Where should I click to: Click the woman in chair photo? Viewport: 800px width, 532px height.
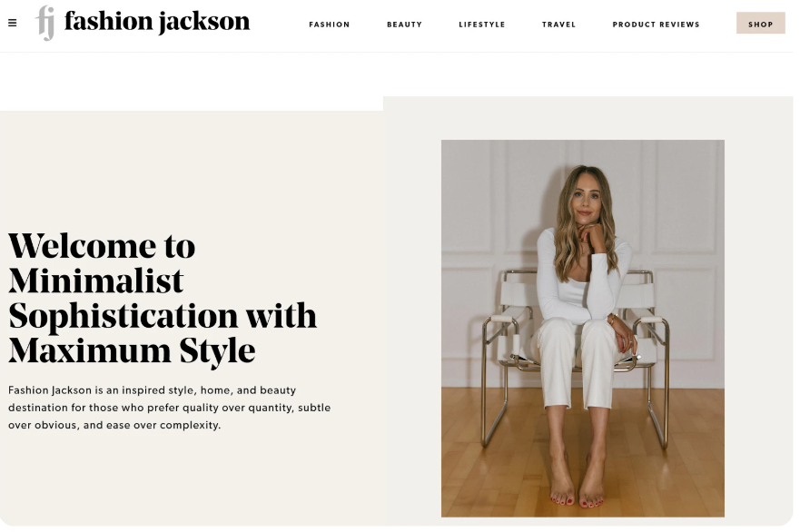(x=583, y=329)
